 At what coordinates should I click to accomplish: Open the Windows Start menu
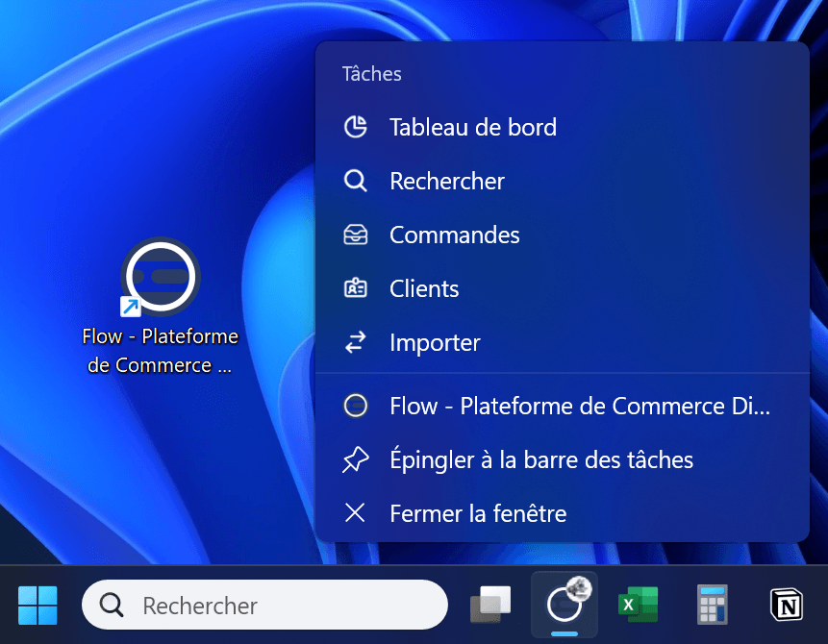click(38, 605)
